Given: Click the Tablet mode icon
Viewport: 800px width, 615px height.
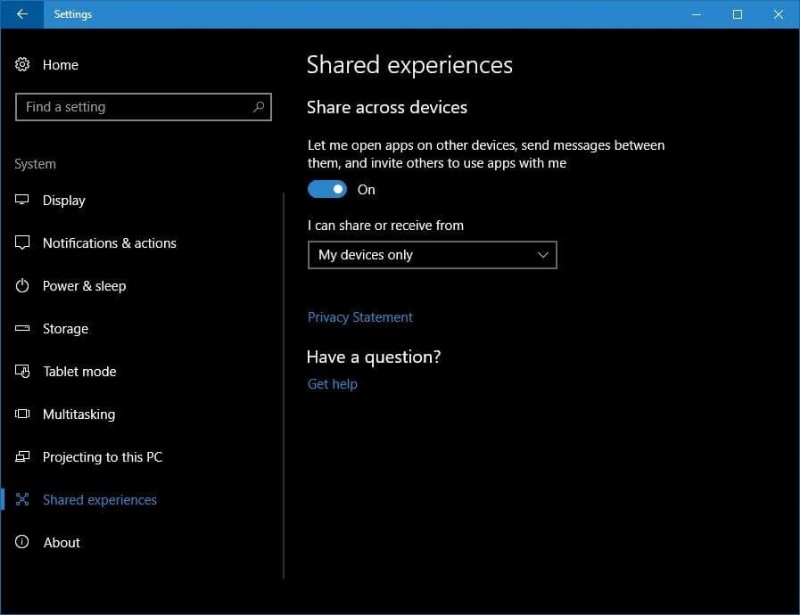Looking at the screenshot, I should point(22,371).
